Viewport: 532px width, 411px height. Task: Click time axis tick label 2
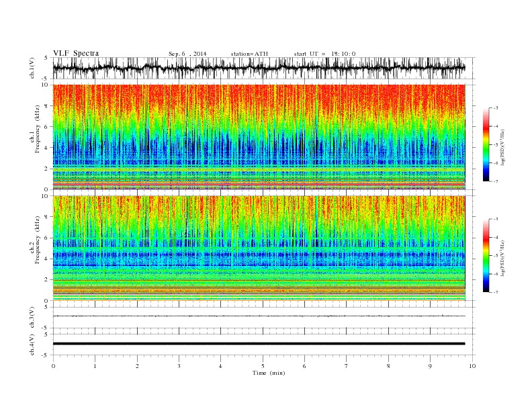(x=137, y=366)
